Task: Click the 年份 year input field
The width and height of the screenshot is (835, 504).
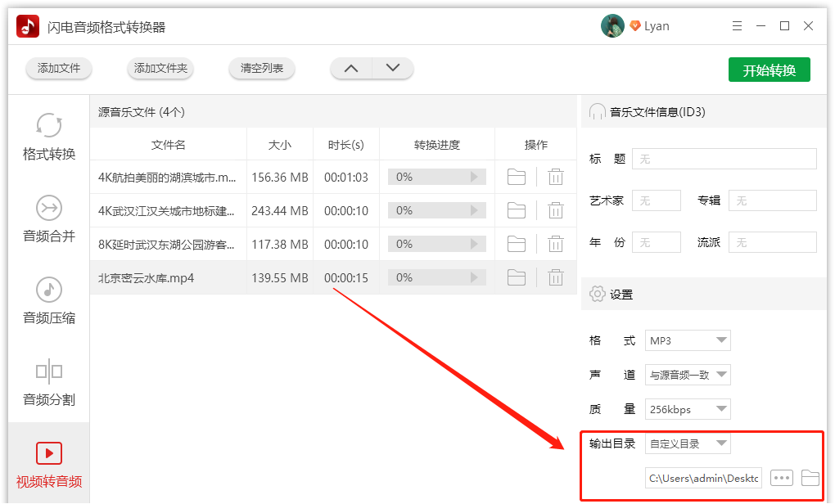Action: [656, 242]
